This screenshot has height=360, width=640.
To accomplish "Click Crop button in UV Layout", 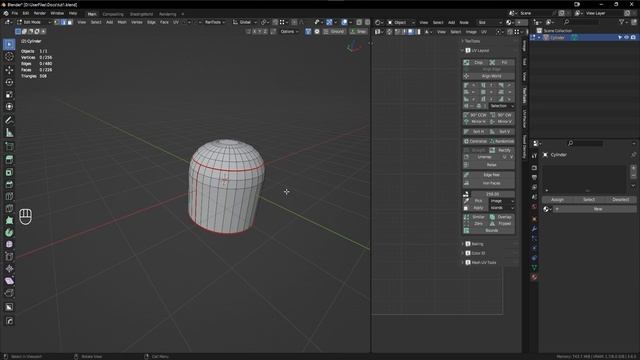I will point(475,62).
